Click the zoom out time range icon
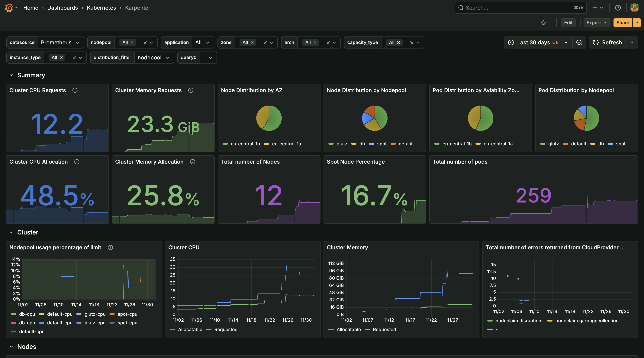The width and height of the screenshot is (644, 358). click(x=579, y=42)
